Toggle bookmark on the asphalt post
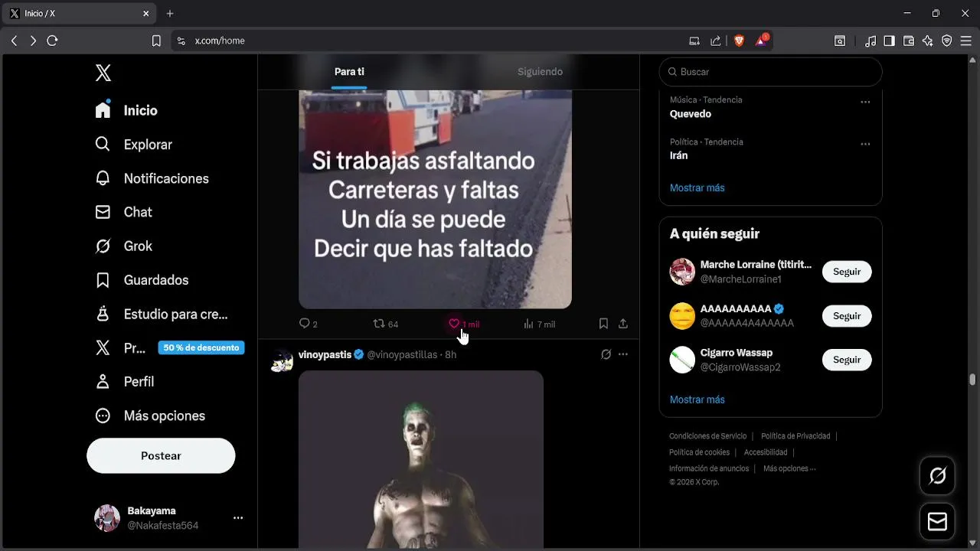Viewport: 980px width, 551px height. [x=603, y=324]
